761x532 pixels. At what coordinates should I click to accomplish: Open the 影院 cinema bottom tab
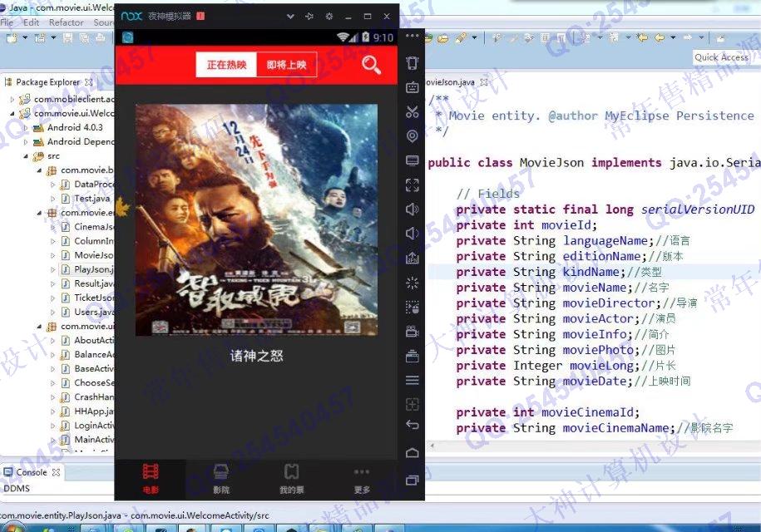point(221,479)
